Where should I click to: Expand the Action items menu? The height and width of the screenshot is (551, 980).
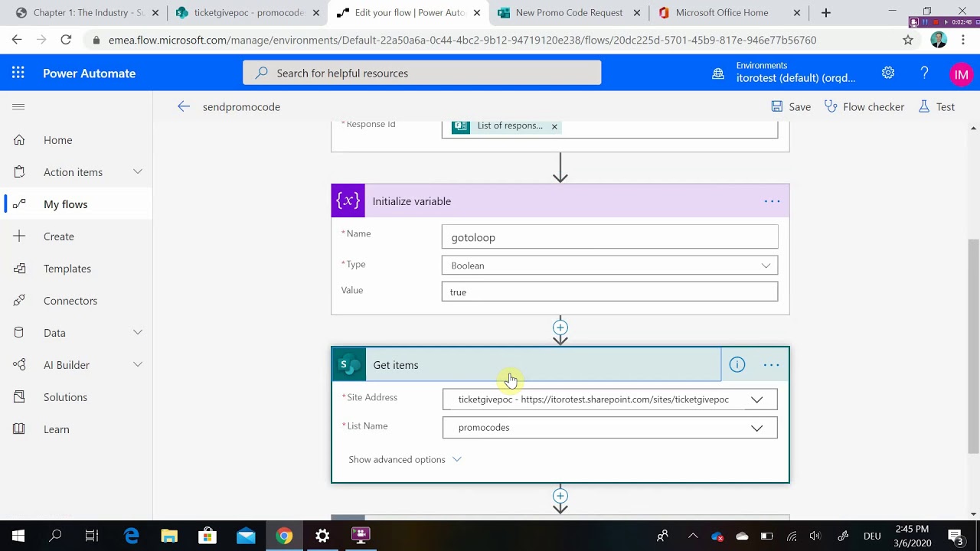138,172
